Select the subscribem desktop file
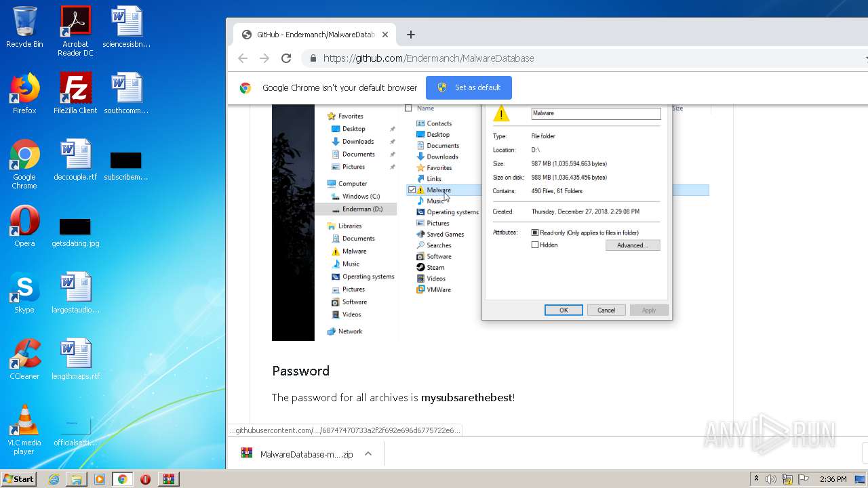868x488 pixels. tap(126, 165)
